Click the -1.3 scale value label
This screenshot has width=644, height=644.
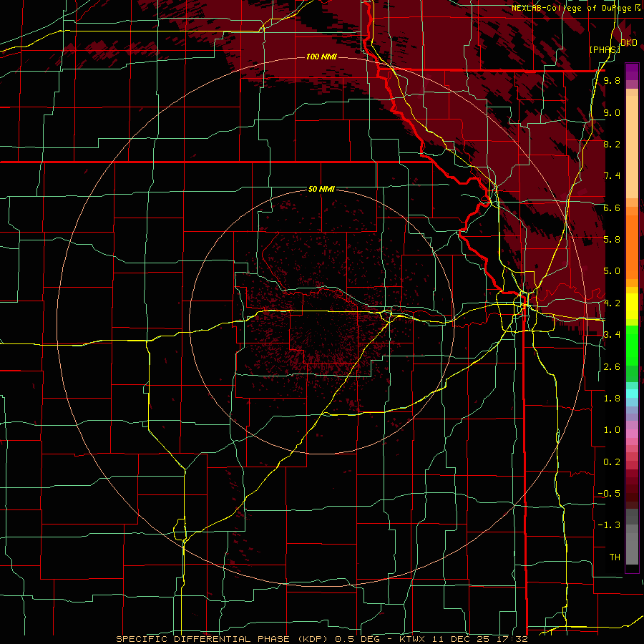(x=609, y=526)
